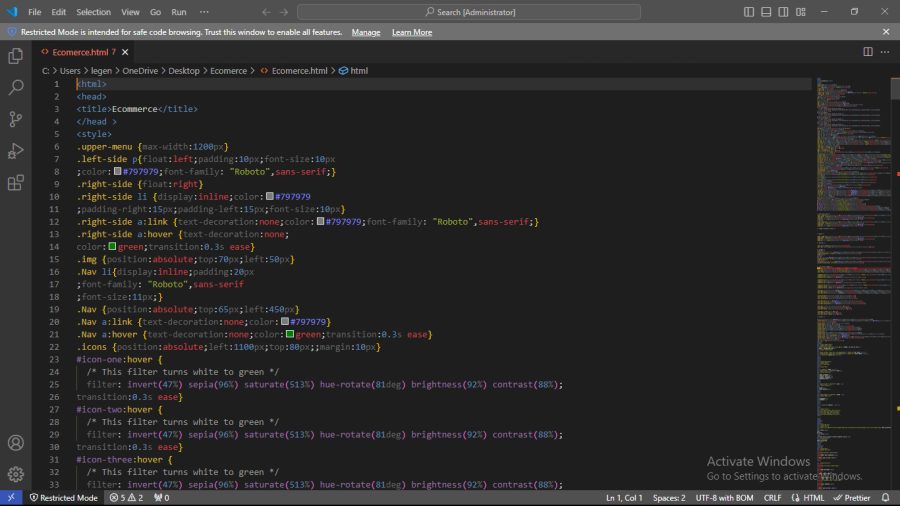Screen dimensions: 900x506
Task: Open Run and Debug view
Action: coord(15,151)
